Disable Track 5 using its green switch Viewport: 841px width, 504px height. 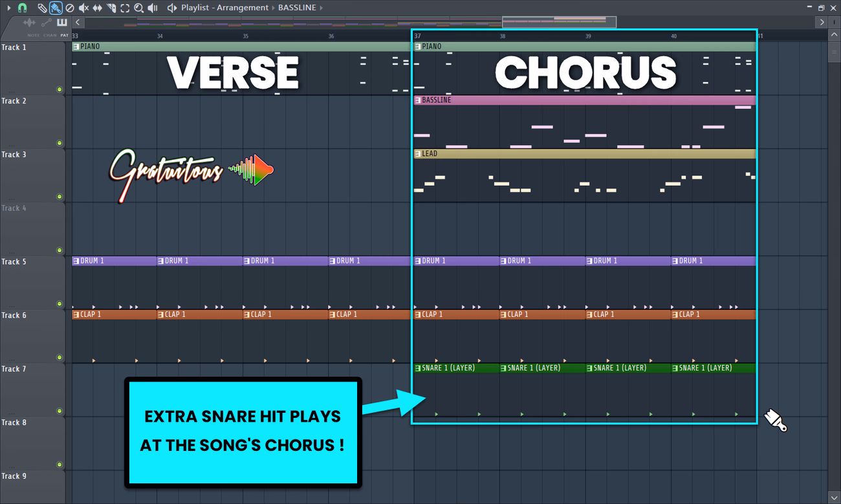[60, 304]
